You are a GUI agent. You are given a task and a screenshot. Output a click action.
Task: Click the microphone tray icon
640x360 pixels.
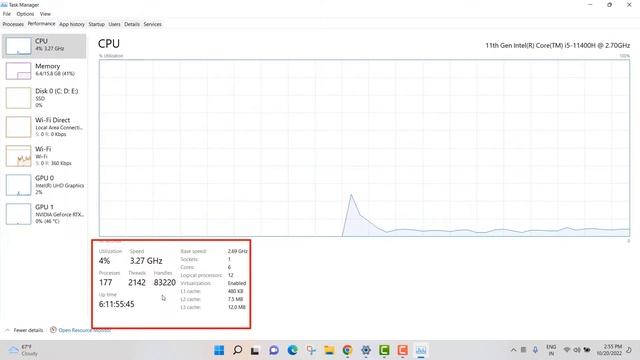tap(535, 350)
